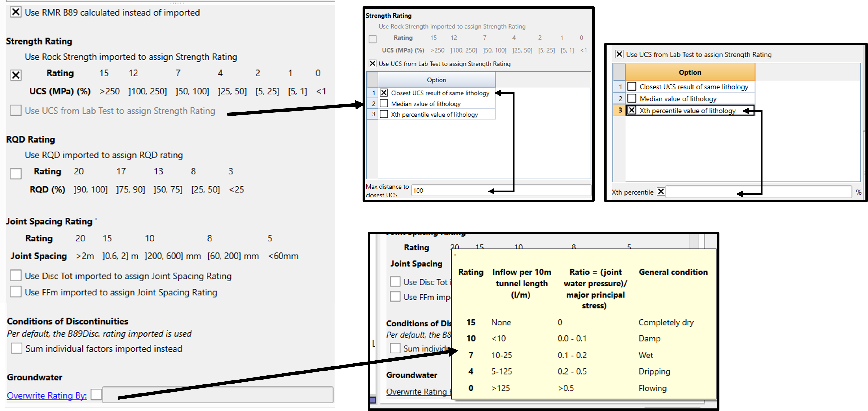Check the RQD imported rating checkbox

point(16,173)
